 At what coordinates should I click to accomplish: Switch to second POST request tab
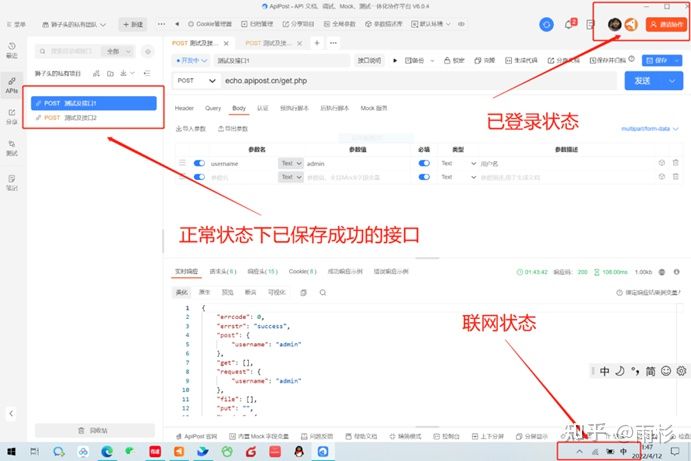[x=269, y=43]
